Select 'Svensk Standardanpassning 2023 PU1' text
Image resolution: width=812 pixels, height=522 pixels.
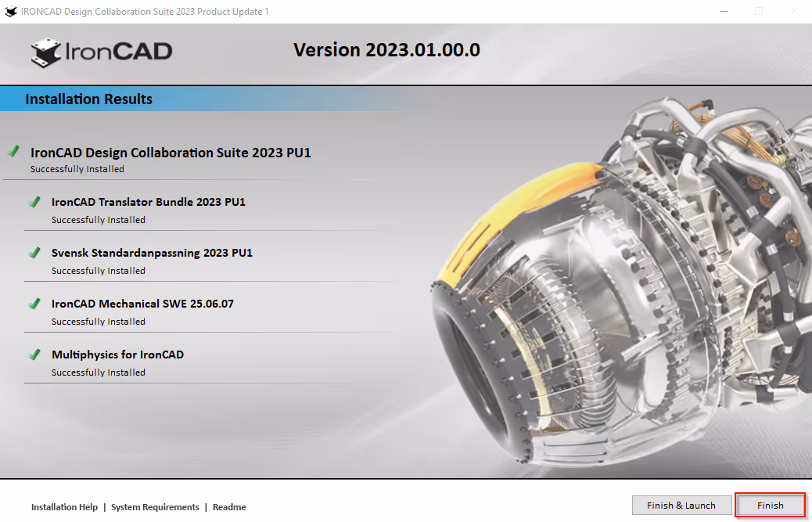tap(152, 253)
